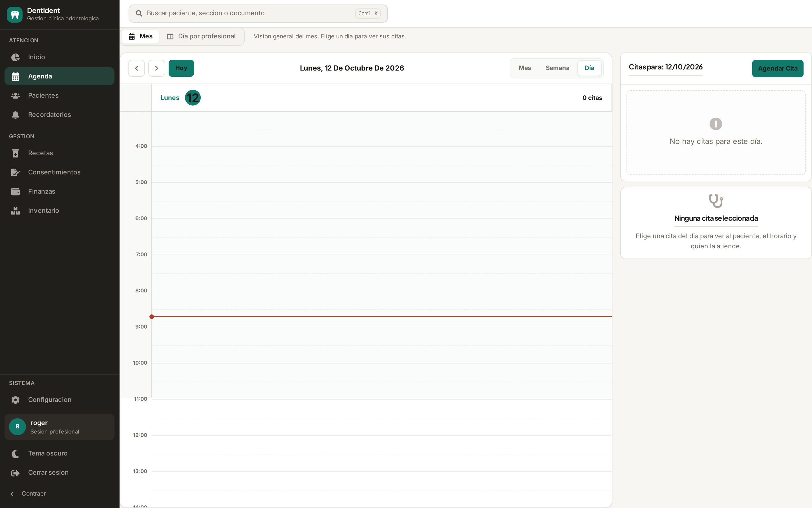The height and width of the screenshot is (508, 812).
Task: Click the '0 citas' count text
Action: [592, 98]
